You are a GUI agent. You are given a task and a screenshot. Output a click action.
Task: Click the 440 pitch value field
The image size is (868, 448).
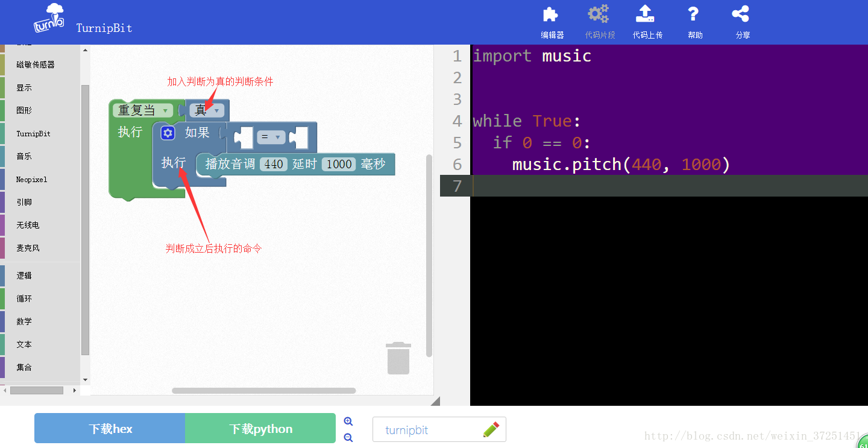(x=274, y=164)
